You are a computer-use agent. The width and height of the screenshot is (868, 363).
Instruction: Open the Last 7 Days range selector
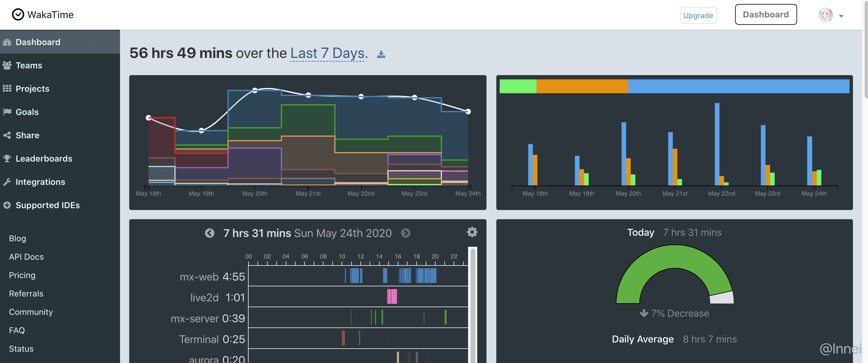point(327,53)
